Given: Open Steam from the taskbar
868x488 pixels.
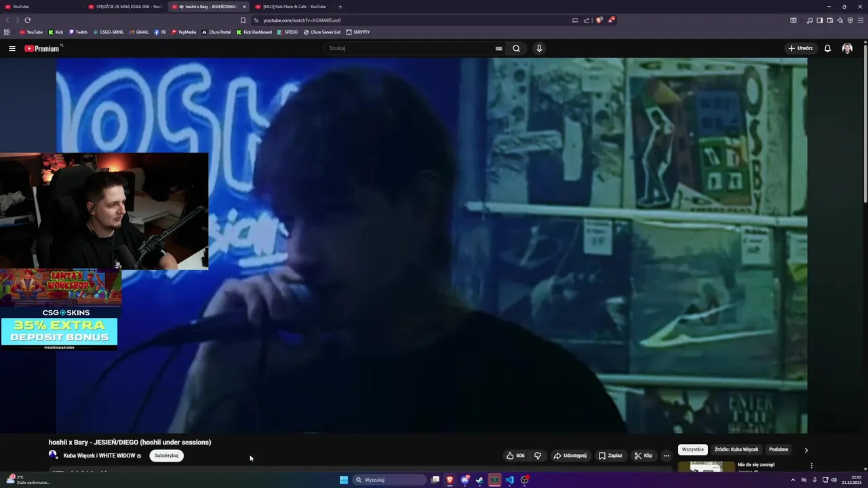Looking at the screenshot, I should [x=479, y=480].
